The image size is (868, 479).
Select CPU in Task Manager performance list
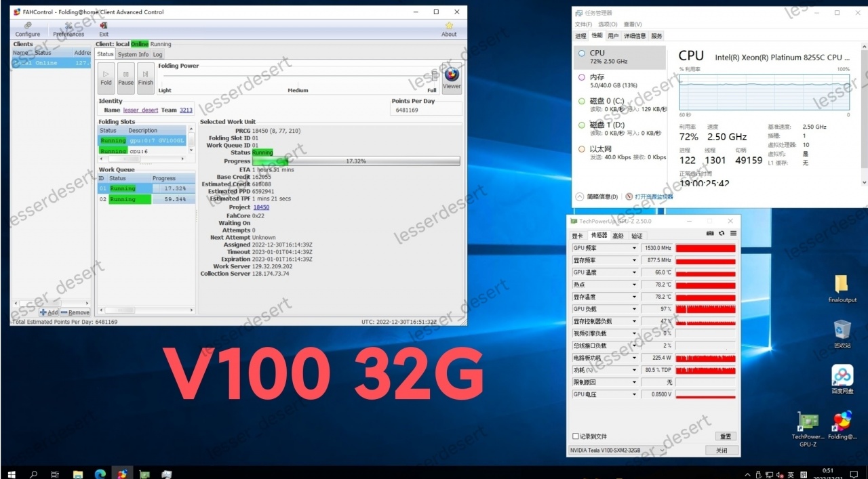click(x=619, y=57)
